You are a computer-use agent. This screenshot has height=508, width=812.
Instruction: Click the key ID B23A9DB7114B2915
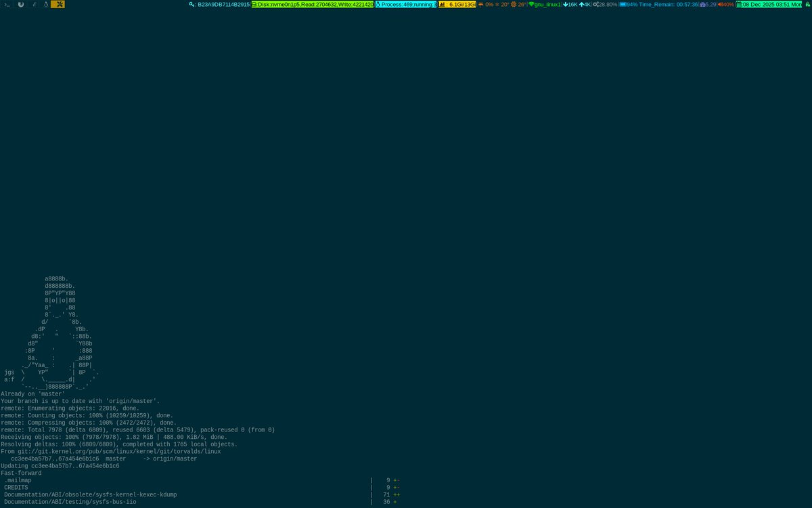[224, 4]
